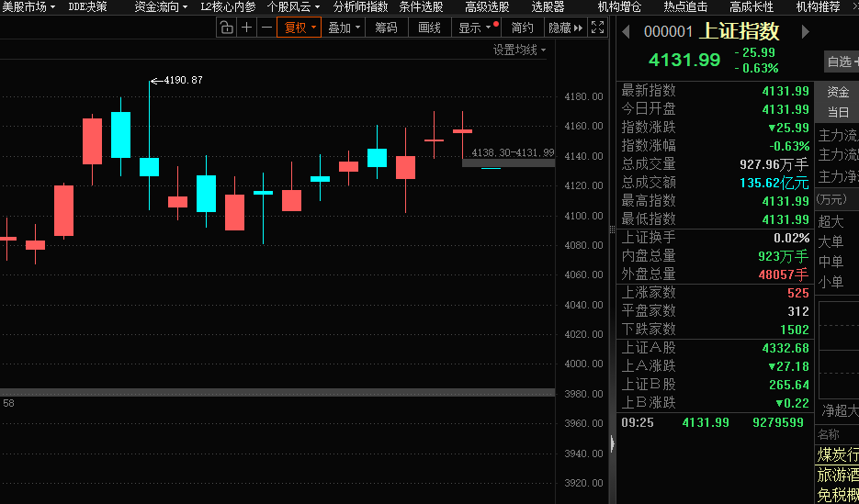The height and width of the screenshot is (504, 859).
Task: Open the 叠加 overlay dropdown
Action: click(x=344, y=28)
